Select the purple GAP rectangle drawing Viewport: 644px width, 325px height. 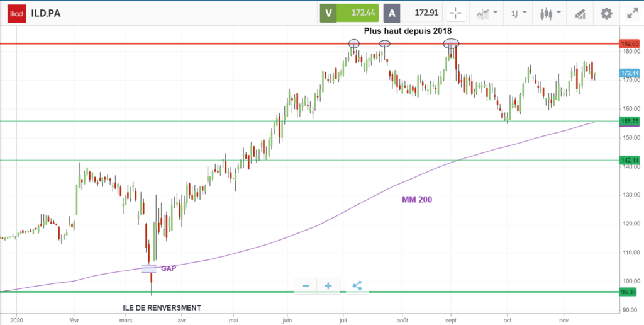coord(148,269)
